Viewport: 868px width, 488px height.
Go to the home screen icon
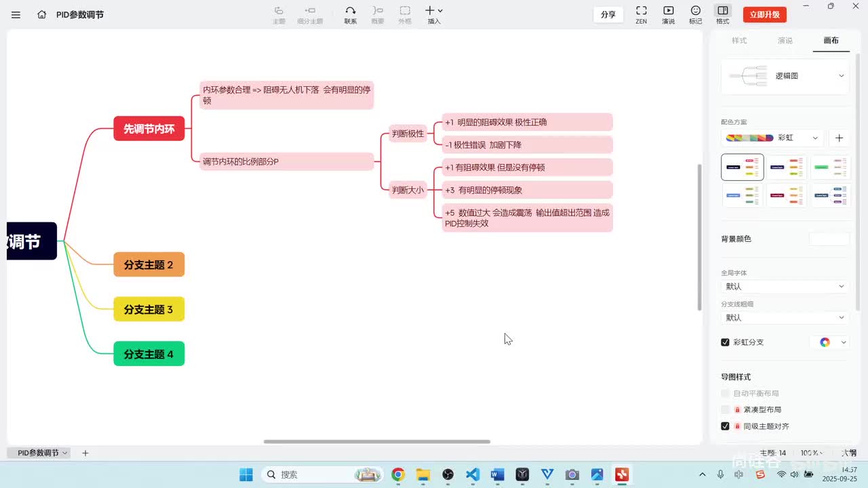(x=42, y=14)
